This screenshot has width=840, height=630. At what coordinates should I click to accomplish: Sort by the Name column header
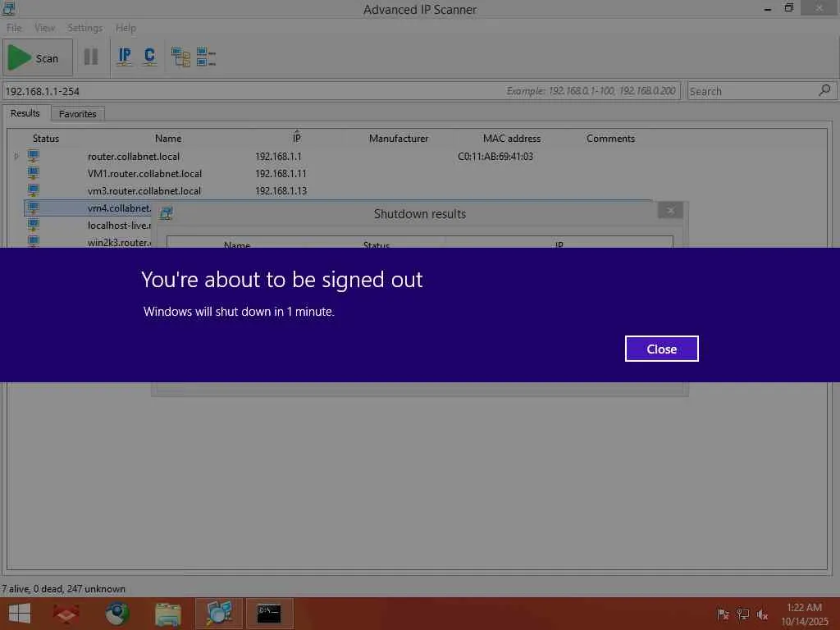168,138
